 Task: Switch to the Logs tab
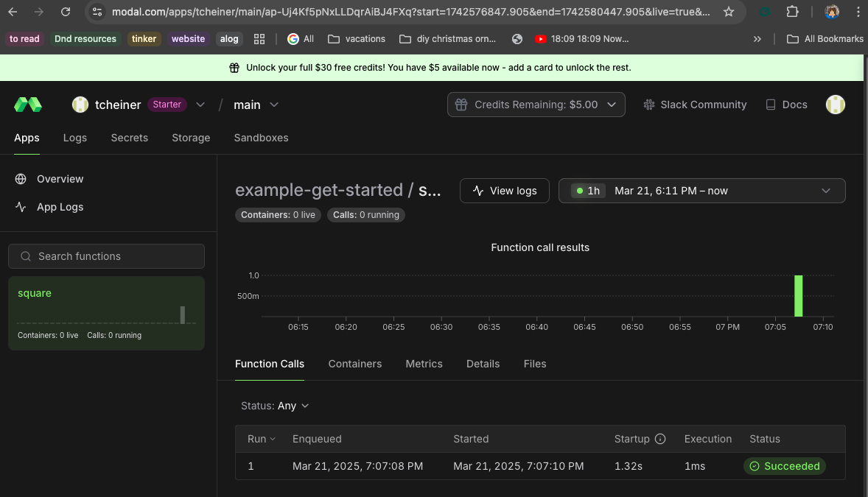tap(74, 138)
